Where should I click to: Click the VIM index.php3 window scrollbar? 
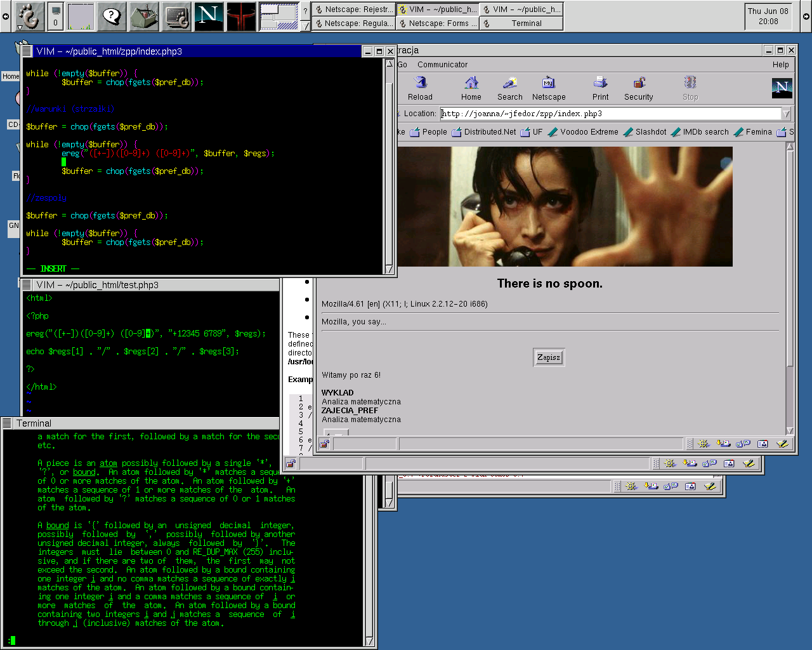click(x=390, y=166)
